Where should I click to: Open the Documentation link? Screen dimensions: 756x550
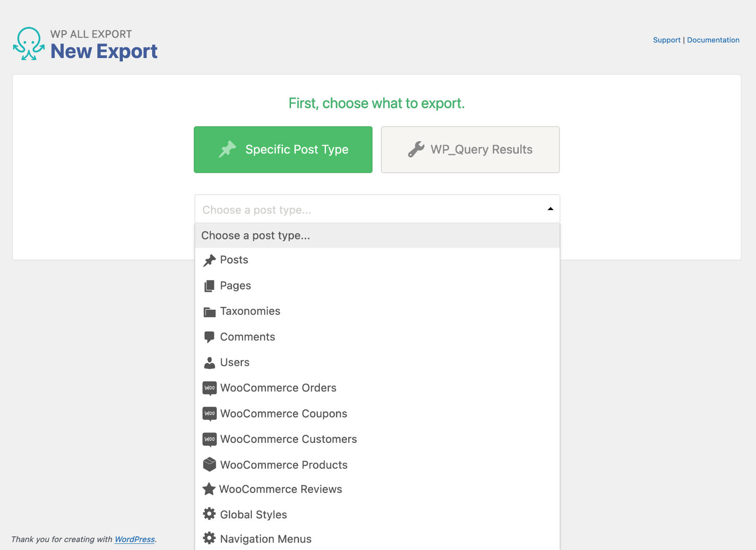pos(713,40)
